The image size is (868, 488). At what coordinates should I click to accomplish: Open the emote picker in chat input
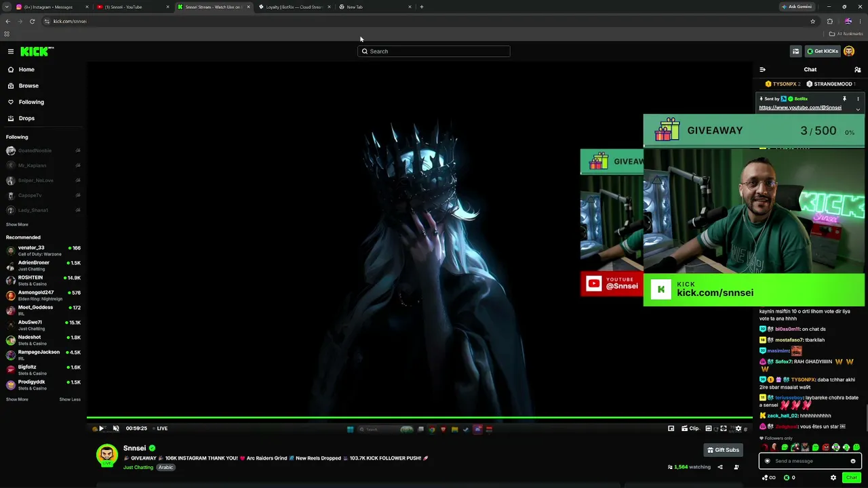pos(853,461)
